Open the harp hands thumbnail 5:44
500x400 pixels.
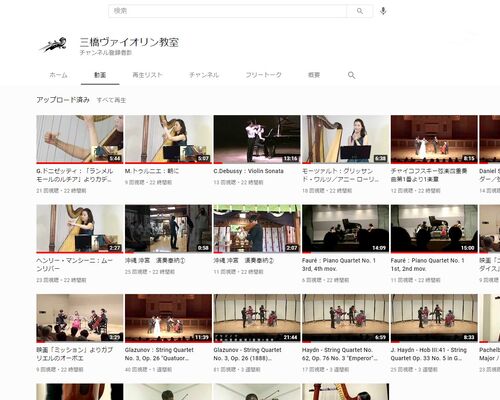80,139
